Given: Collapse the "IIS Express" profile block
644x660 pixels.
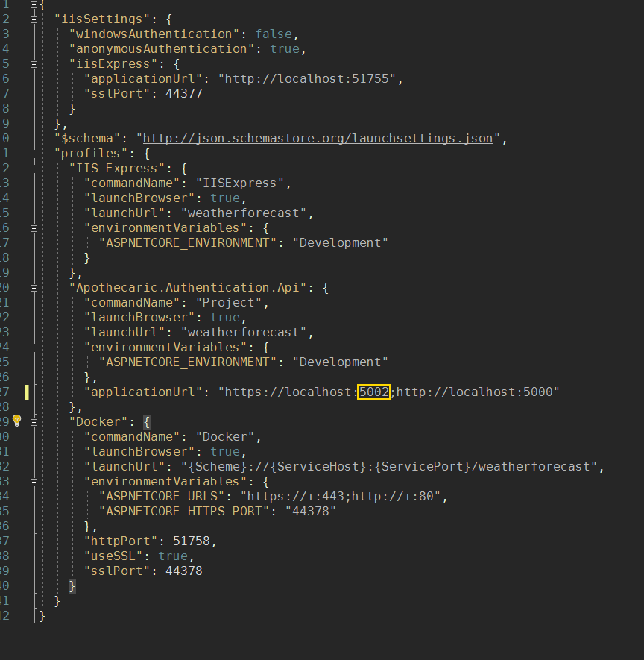Looking at the screenshot, I should tap(34, 168).
